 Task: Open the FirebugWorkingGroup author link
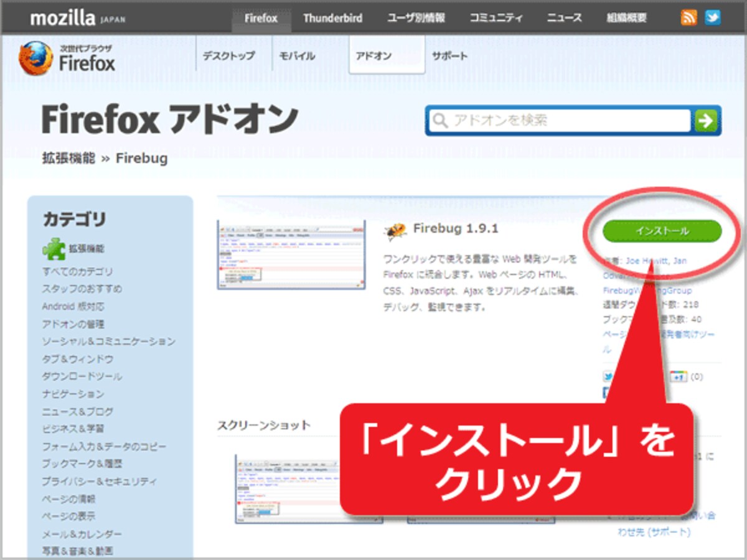tap(647, 291)
